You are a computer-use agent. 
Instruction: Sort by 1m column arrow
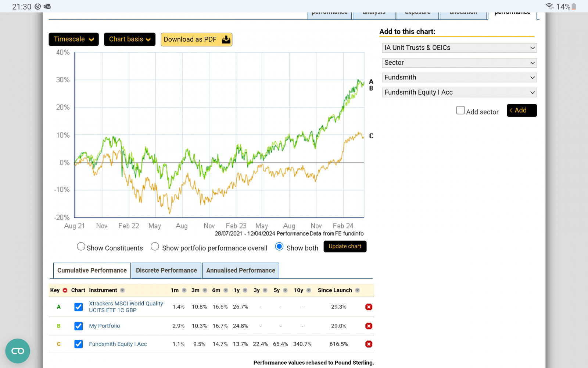tap(184, 290)
